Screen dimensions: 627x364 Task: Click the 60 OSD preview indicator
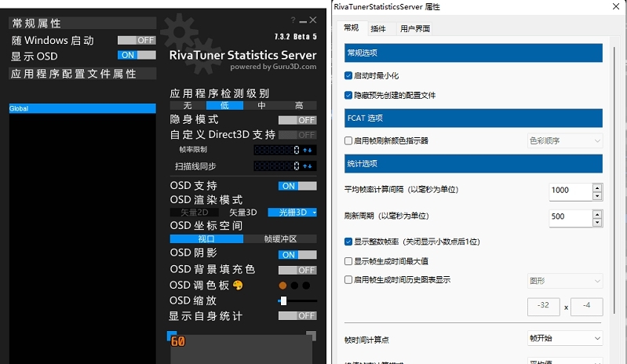click(x=178, y=341)
